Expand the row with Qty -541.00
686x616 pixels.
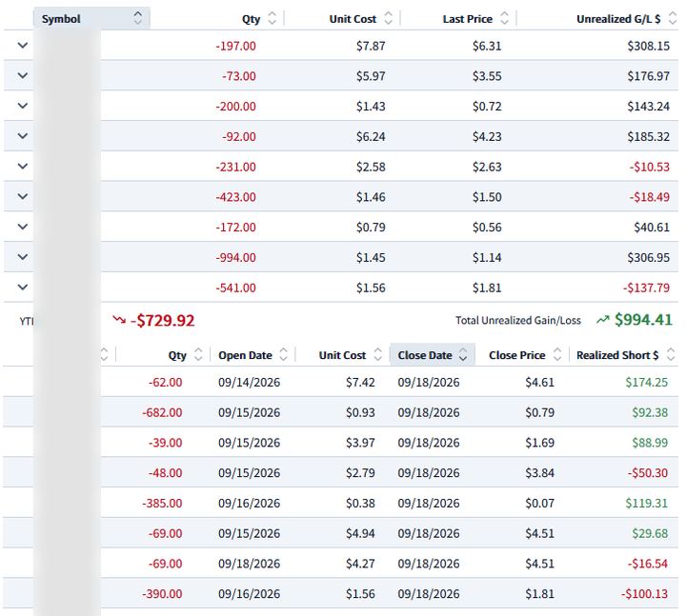tap(23, 287)
